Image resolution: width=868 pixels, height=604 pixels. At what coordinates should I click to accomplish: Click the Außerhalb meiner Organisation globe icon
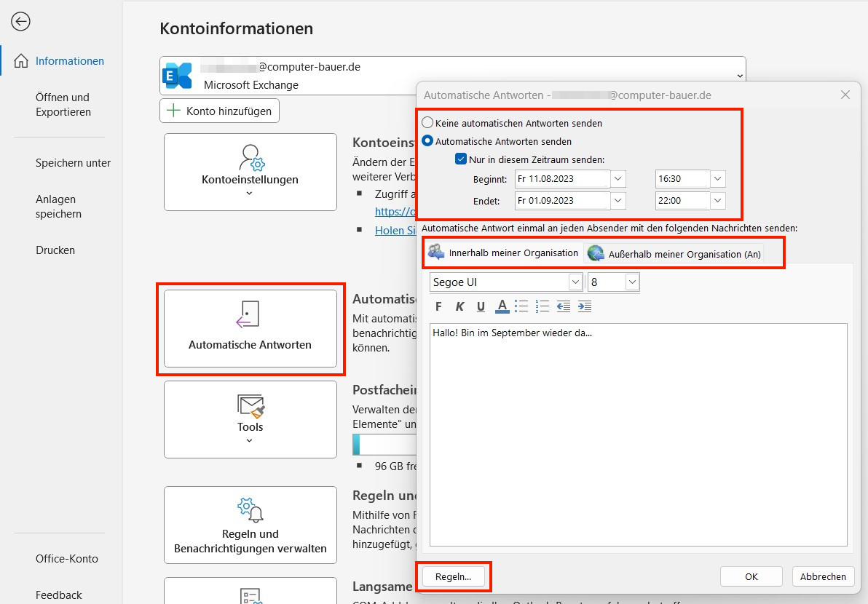[x=596, y=253]
